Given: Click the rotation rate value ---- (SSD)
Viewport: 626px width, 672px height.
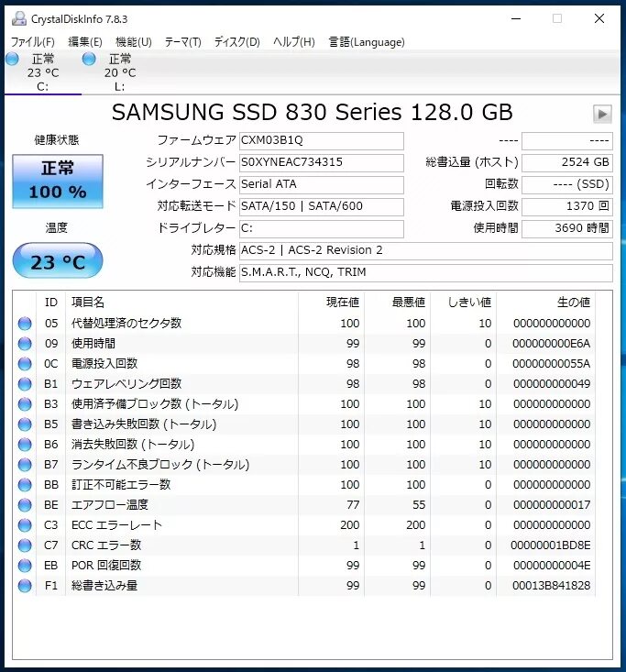Looking at the screenshot, I should (x=567, y=184).
